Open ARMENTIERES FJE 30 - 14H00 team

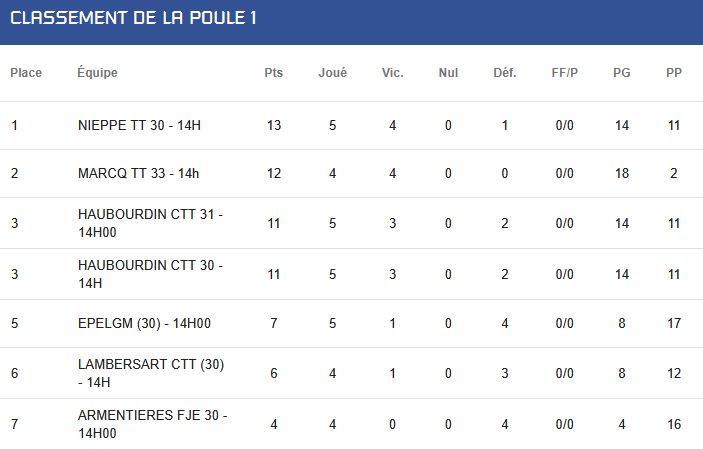point(152,424)
